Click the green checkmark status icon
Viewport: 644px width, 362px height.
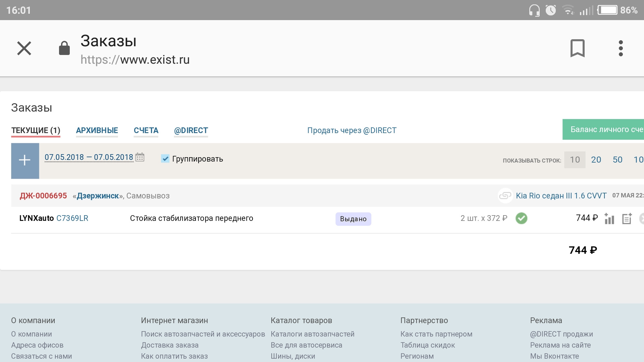coord(521,218)
